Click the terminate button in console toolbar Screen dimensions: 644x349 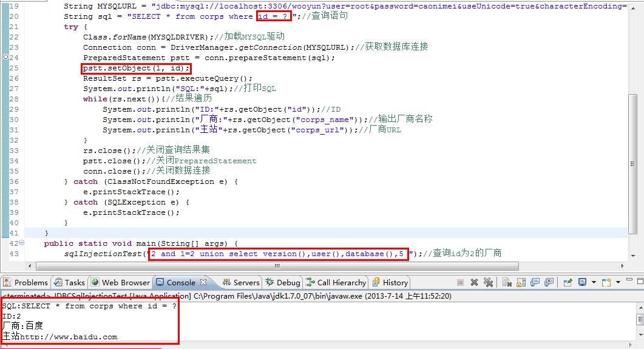coord(461,282)
